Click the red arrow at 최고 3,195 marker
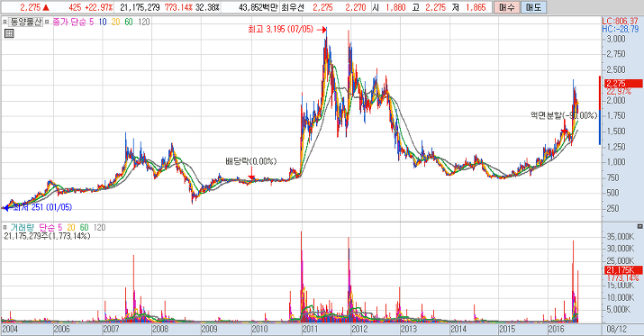Image resolution: width=644 pixels, height=336 pixels. pos(322,30)
